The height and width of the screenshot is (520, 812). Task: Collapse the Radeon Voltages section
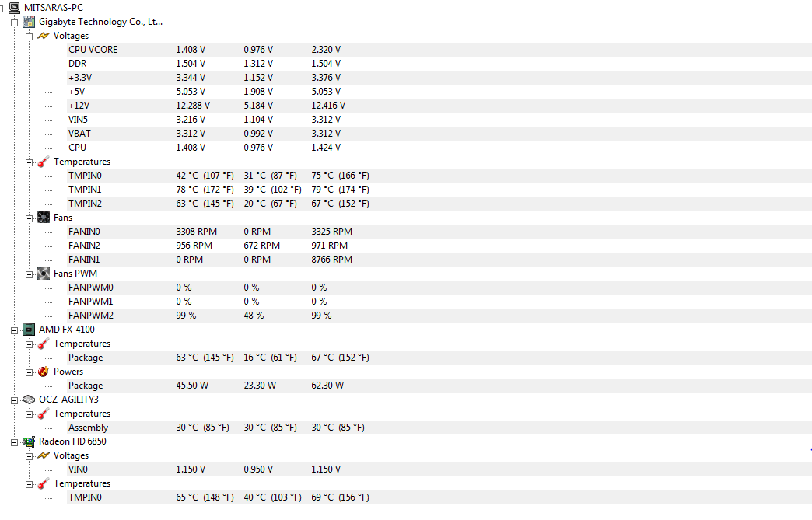click(x=29, y=455)
